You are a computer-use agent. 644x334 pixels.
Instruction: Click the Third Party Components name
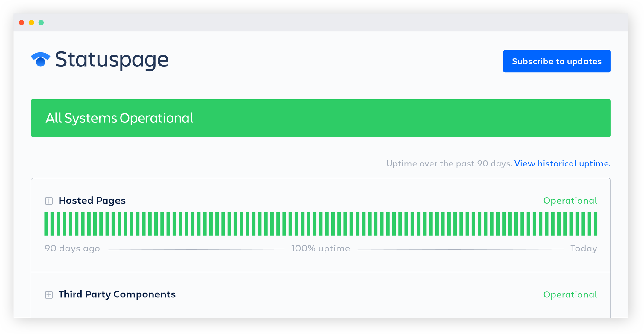point(117,294)
